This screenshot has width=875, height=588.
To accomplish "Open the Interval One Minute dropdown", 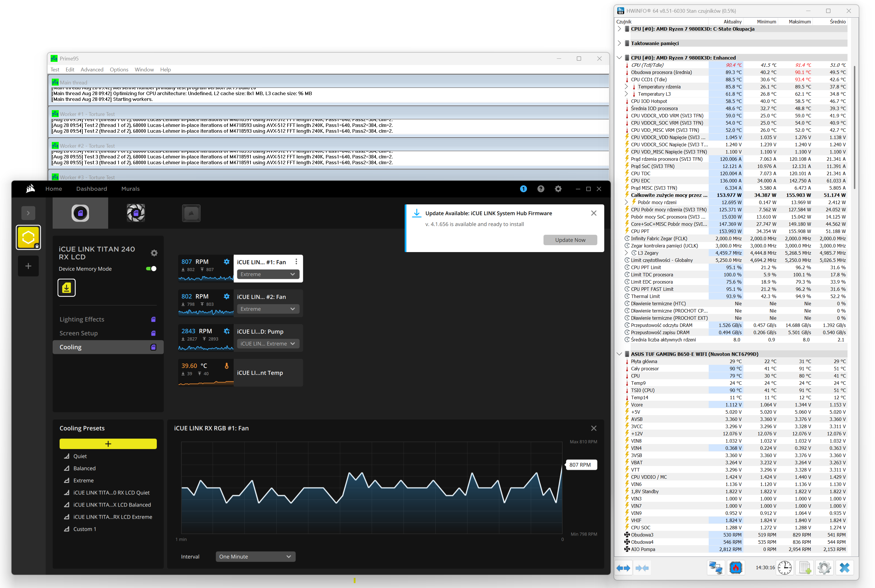I will [255, 556].
